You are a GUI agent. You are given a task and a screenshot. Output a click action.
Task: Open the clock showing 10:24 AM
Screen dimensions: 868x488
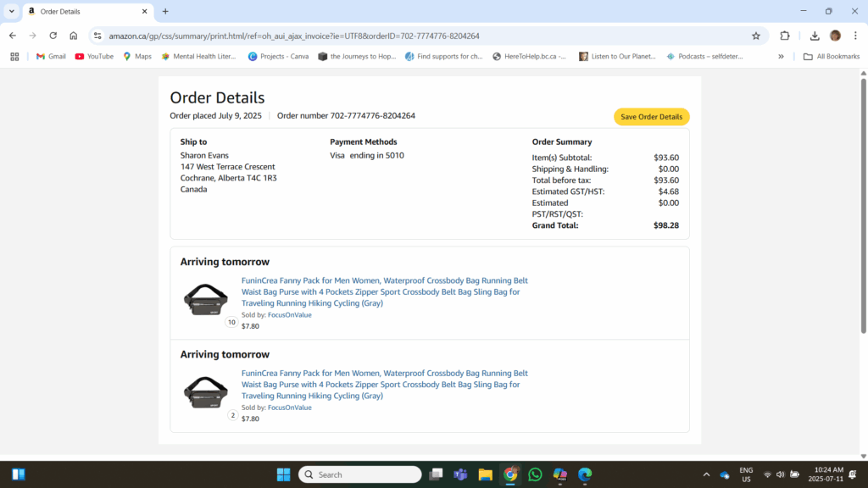pyautogui.click(x=826, y=474)
